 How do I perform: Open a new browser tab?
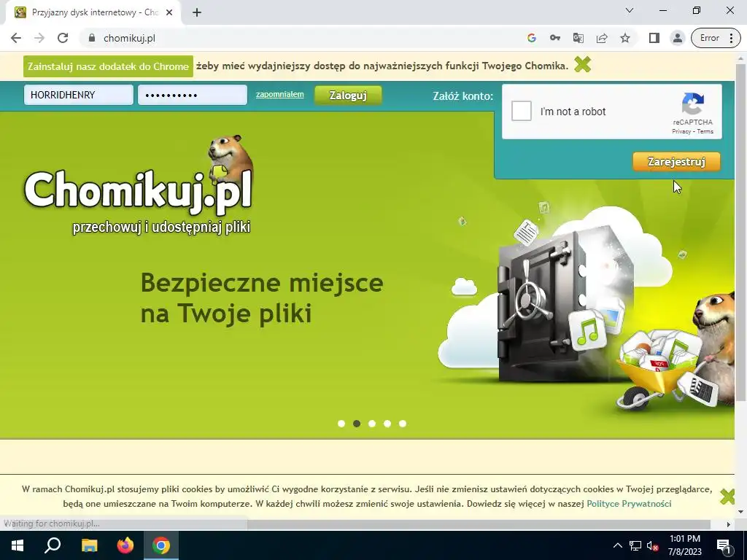(x=197, y=12)
